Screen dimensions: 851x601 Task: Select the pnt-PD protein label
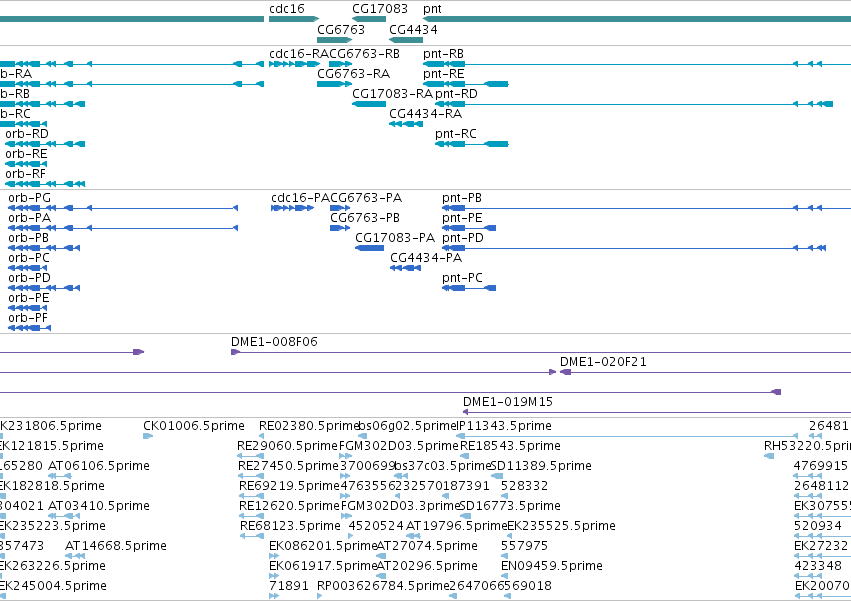[462, 238]
